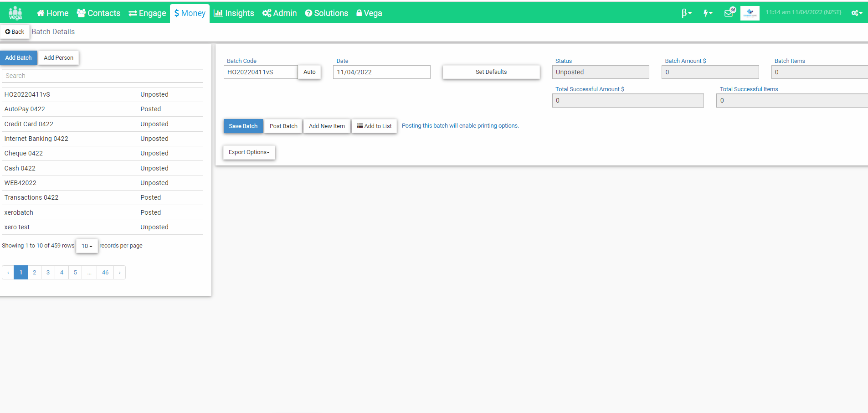This screenshot has width=868, height=413.
Task: Jump to page 46 of batches
Action: pos(105,273)
